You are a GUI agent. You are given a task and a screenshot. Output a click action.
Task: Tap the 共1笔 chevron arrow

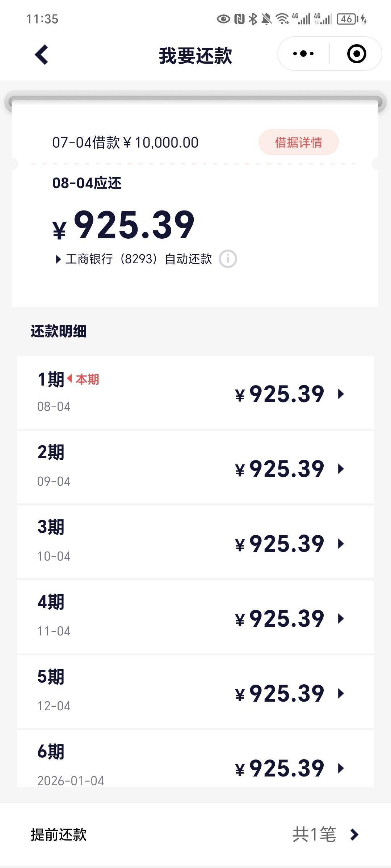pyautogui.click(x=354, y=835)
